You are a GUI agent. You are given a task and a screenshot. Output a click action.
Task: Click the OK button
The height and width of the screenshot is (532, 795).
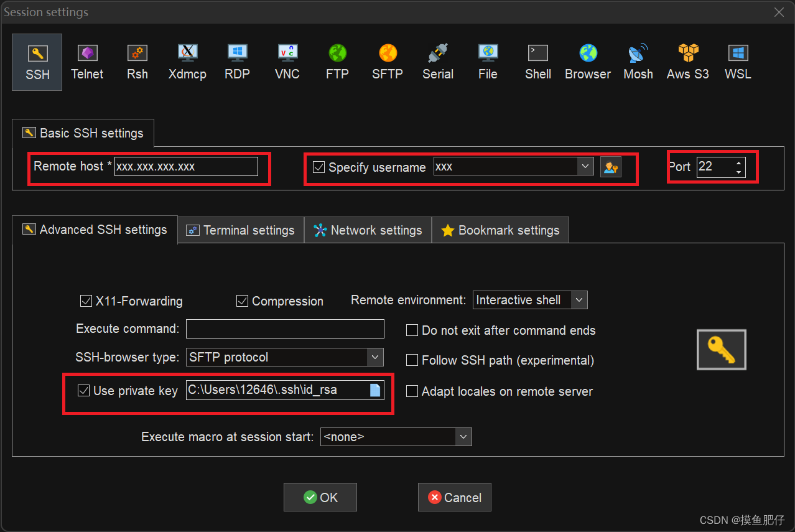(320, 497)
